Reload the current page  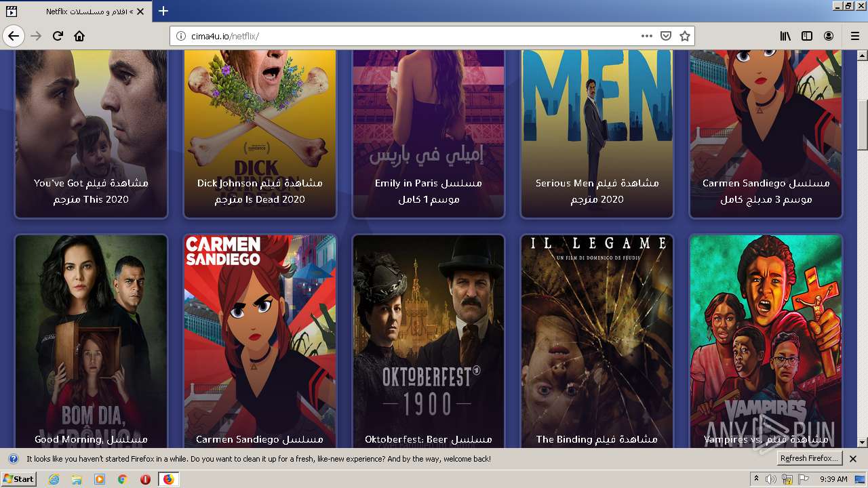coord(58,36)
